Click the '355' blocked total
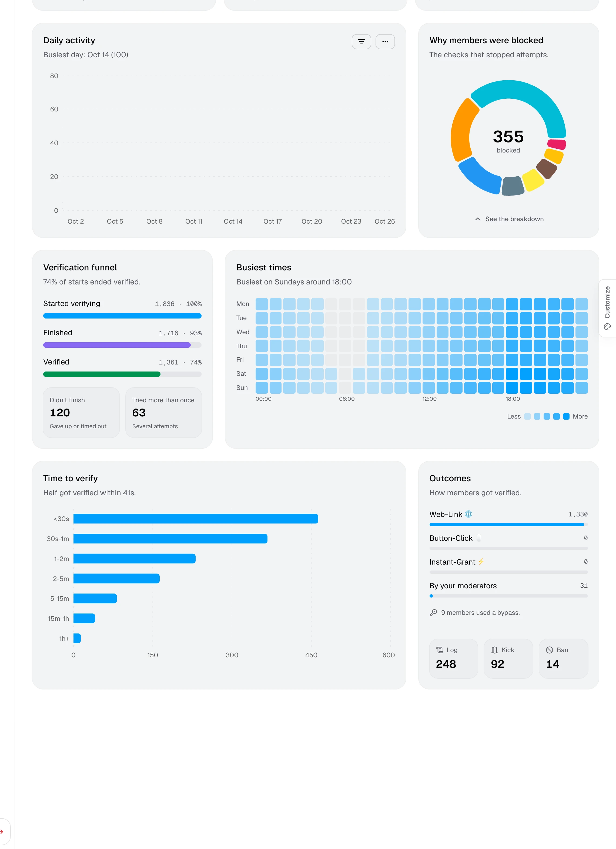616x849 pixels. [x=508, y=136]
